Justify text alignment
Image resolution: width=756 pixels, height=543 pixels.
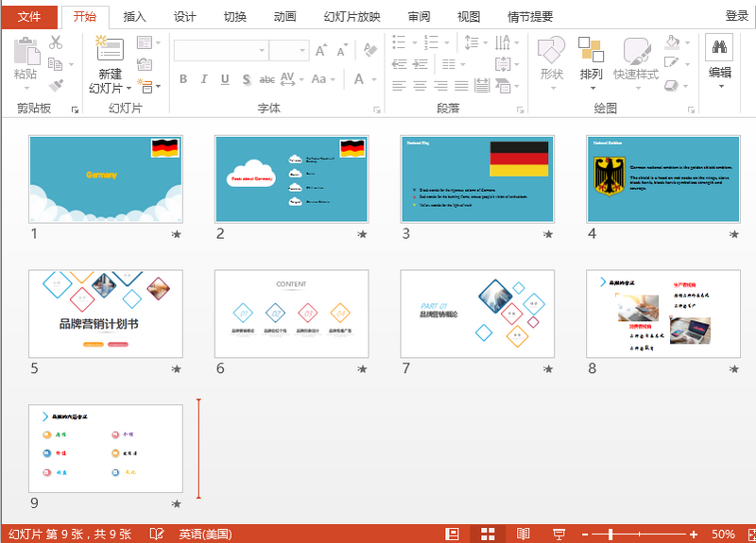pyautogui.click(x=461, y=86)
